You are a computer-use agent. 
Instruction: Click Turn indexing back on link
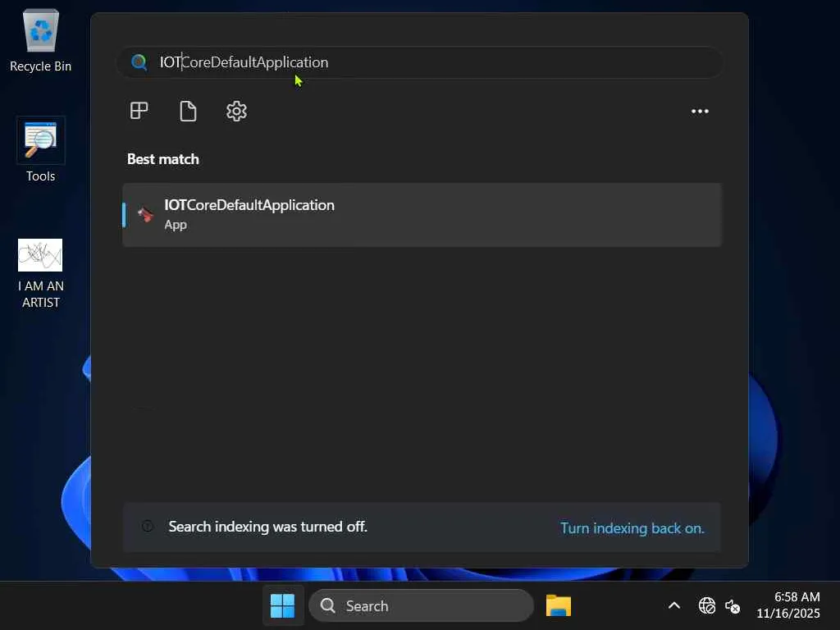click(x=632, y=528)
